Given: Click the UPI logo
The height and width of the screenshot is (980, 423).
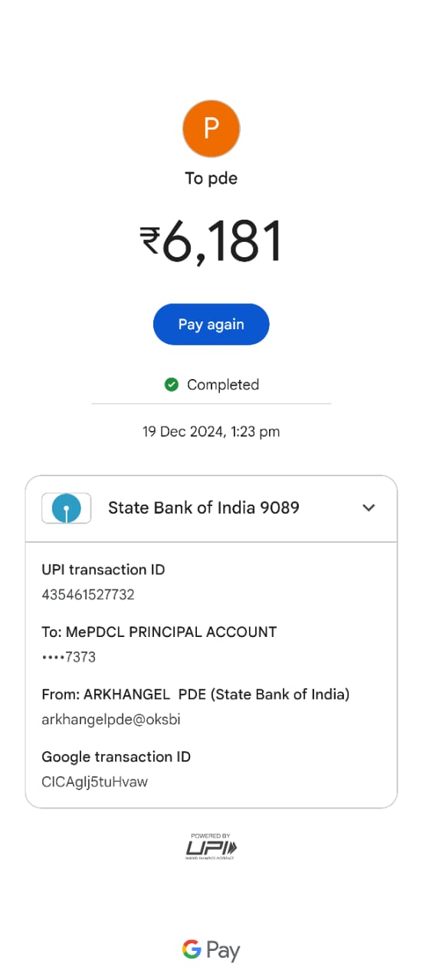Looking at the screenshot, I should [212, 846].
